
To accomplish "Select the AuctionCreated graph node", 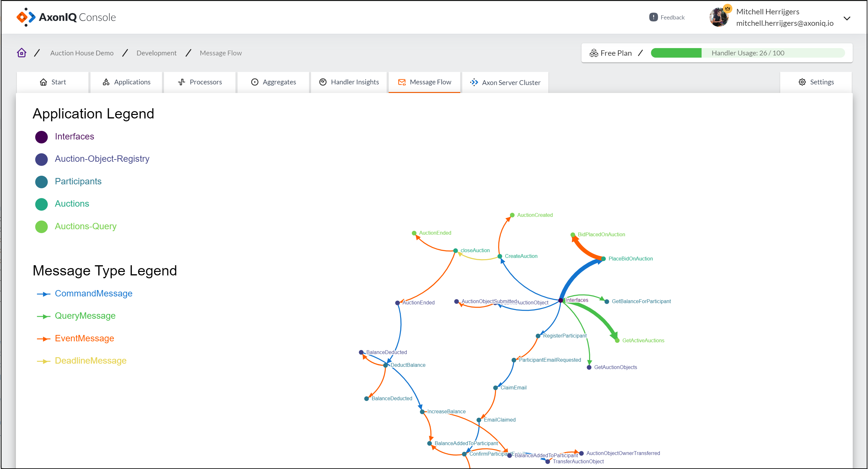I will click(x=512, y=215).
